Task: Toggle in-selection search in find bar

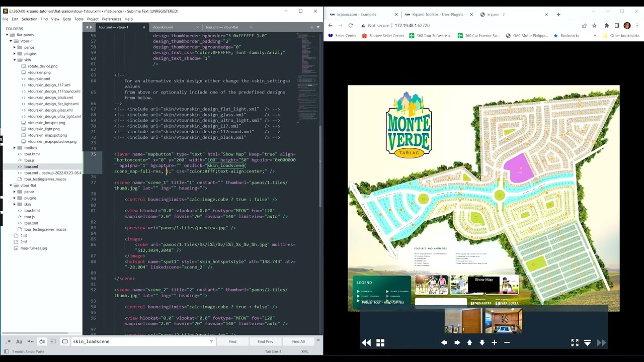Action: point(53,341)
